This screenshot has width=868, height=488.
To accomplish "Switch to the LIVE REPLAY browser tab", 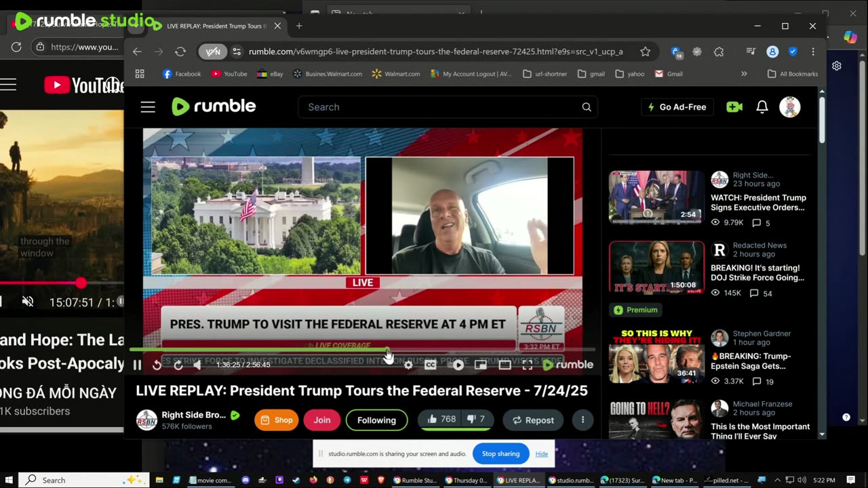I will [216, 26].
